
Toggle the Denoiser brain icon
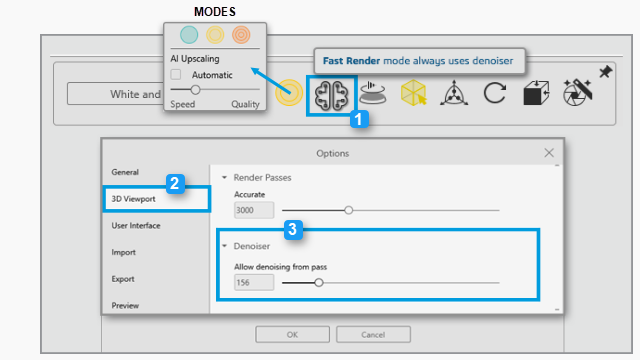click(331, 96)
